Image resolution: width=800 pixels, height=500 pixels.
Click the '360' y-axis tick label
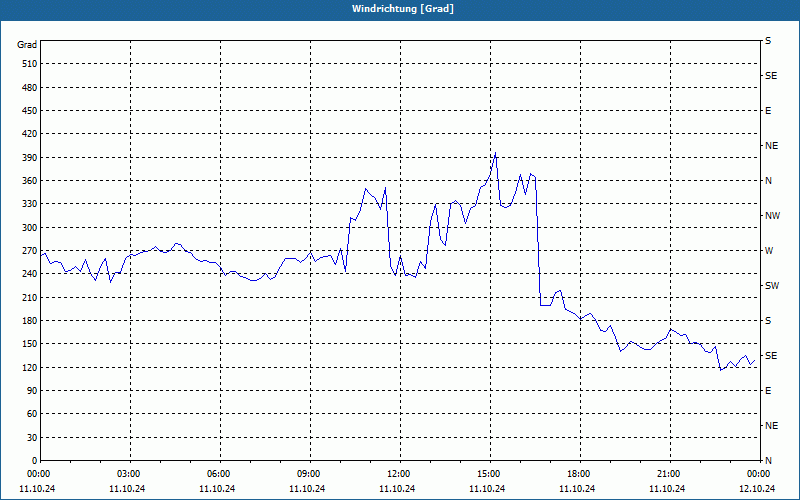pos(30,181)
